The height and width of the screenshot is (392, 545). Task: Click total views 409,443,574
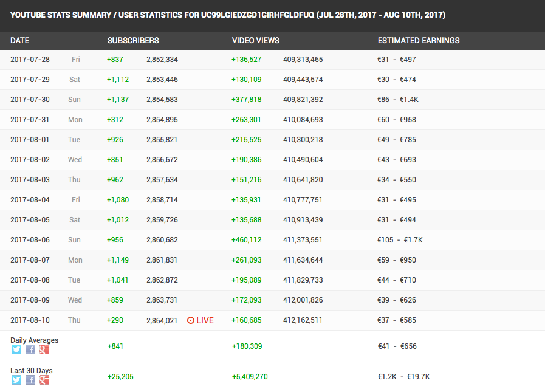point(303,79)
